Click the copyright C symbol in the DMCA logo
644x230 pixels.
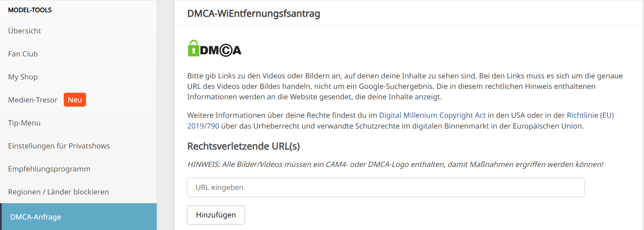click(226, 51)
